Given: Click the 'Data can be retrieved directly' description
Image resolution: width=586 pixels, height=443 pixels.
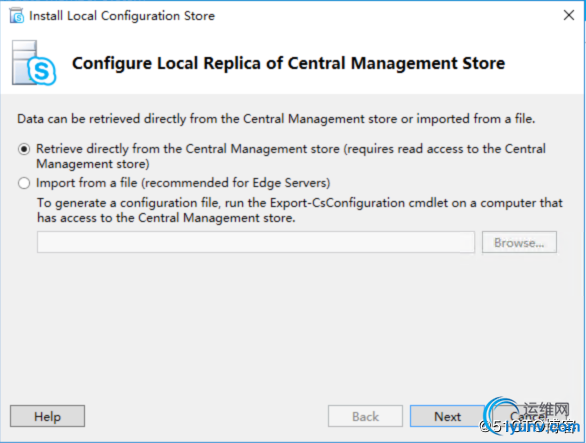Looking at the screenshot, I should (x=276, y=119).
